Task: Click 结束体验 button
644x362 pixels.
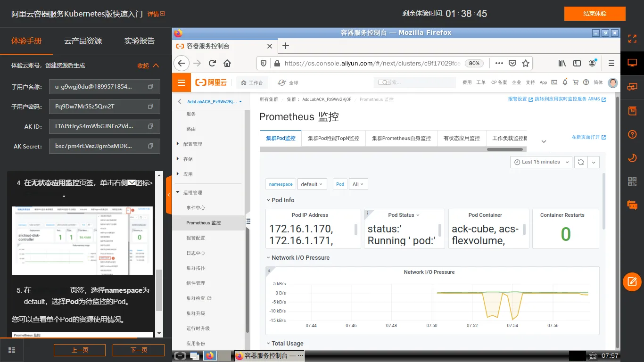Action: (x=594, y=14)
